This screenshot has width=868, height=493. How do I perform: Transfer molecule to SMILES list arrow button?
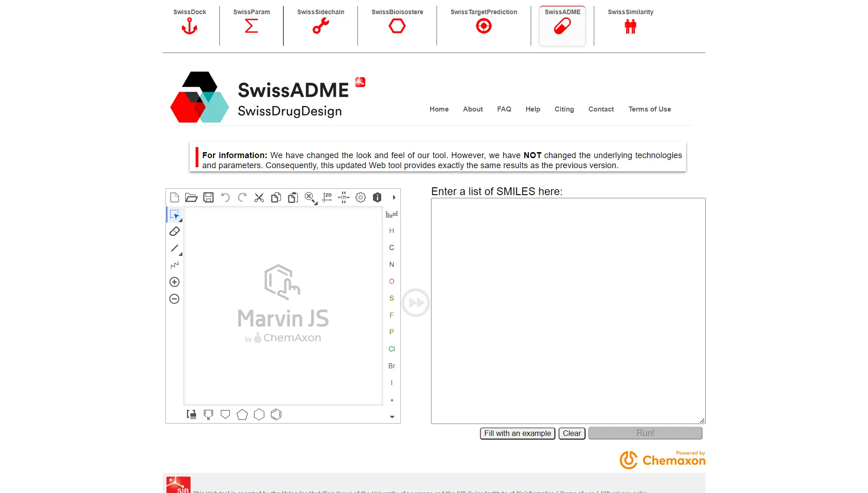point(415,302)
